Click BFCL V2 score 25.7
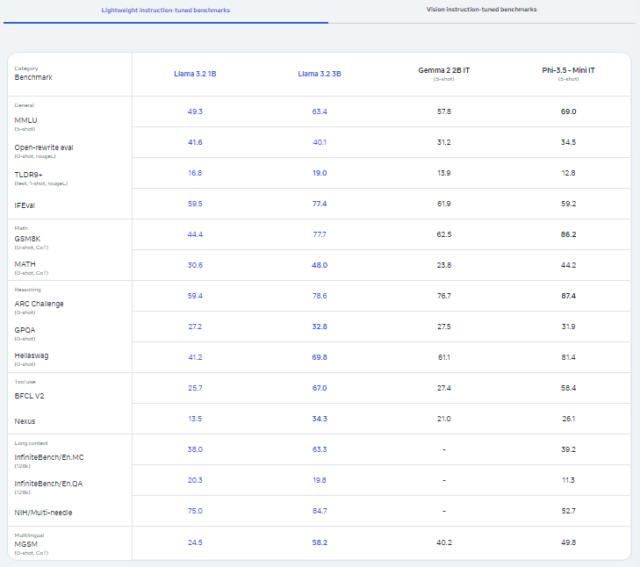Screen dimensions: 640x567 pos(195,388)
